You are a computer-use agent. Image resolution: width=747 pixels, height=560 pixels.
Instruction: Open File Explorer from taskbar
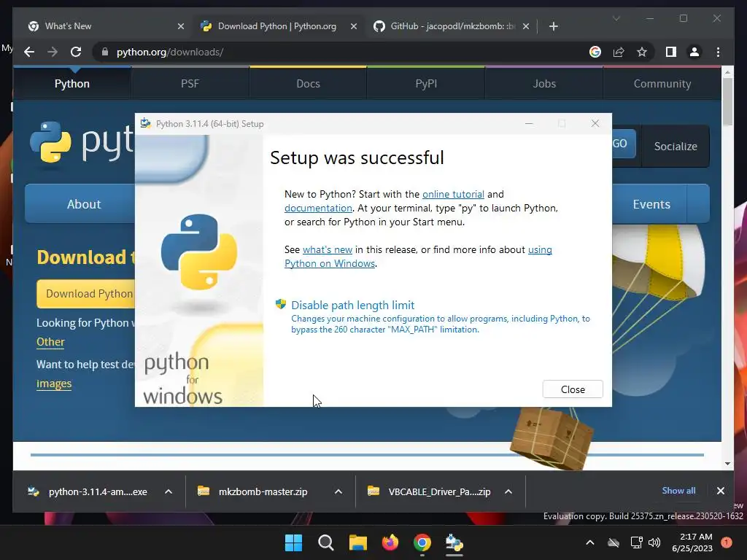coord(357,542)
